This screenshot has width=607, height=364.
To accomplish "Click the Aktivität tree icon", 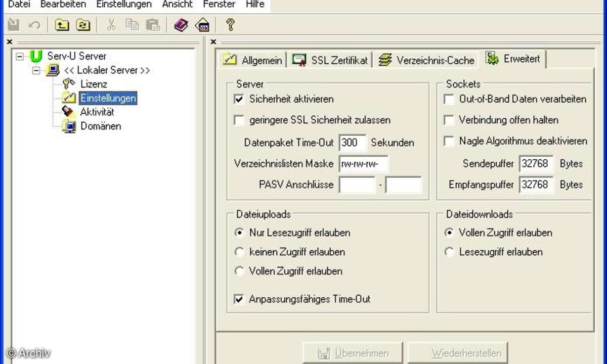I will pos(69,112).
